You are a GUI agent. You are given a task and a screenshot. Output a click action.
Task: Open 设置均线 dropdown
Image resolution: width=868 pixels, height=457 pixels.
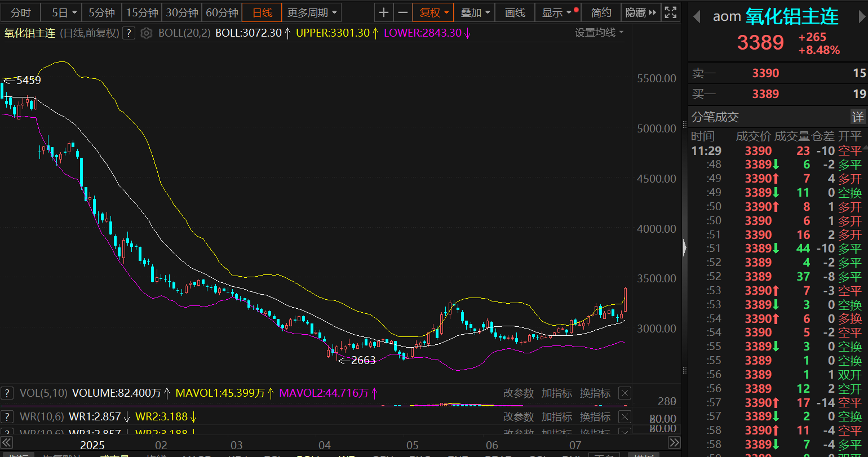(x=599, y=33)
